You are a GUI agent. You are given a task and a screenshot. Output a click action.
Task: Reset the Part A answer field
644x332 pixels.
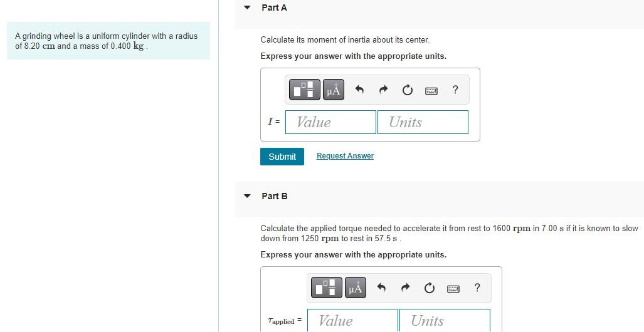point(407,90)
